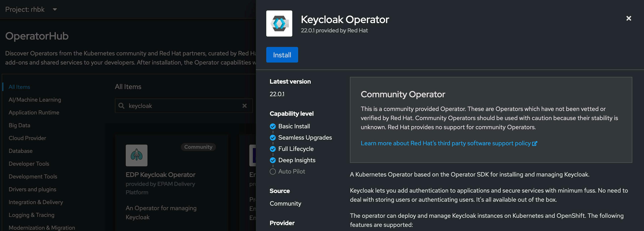
Task: Click the Keycloak Operator logo icon
Action: pos(279,24)
